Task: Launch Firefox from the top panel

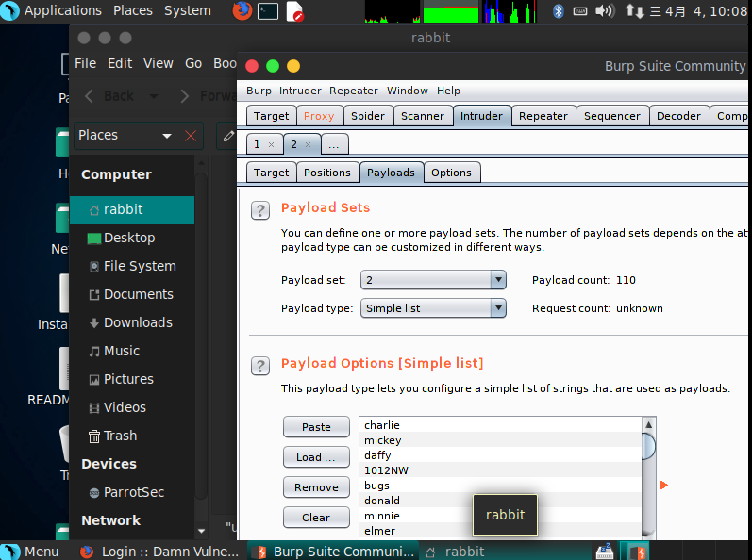Action: click(242, 11)
